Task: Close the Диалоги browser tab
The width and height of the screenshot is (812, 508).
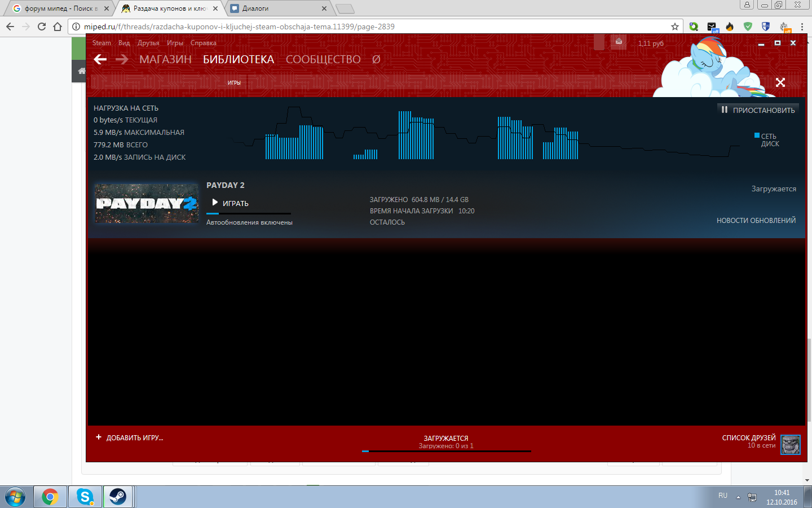Action: pyautogui.click(x=324, y=8)
